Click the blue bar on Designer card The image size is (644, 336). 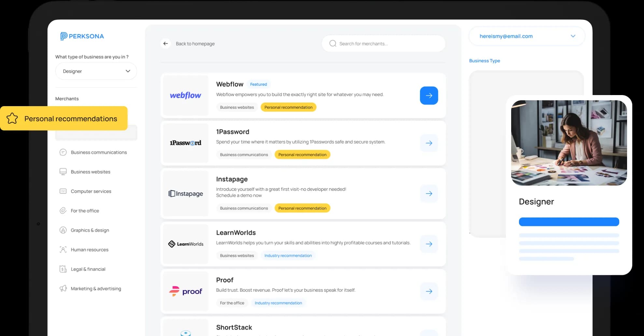click(x=569, y=222)
